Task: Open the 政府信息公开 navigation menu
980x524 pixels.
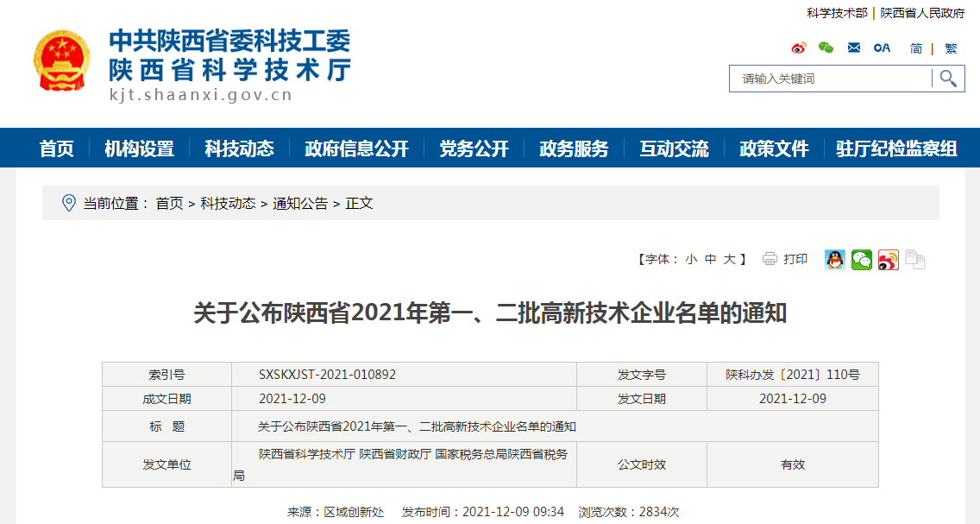Action: click(356, 148)
